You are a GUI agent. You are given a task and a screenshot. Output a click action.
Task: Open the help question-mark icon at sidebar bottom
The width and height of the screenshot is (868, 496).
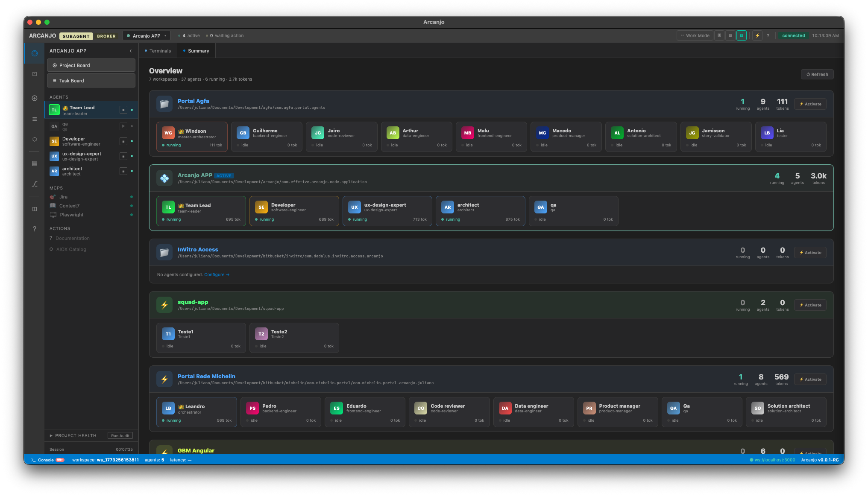point(34,228)
